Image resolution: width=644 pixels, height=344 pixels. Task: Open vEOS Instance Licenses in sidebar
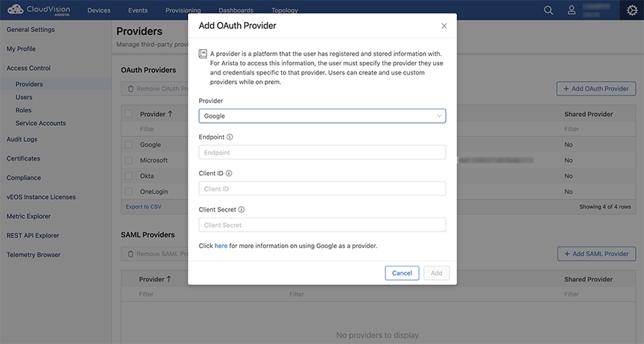coord(41,197)
